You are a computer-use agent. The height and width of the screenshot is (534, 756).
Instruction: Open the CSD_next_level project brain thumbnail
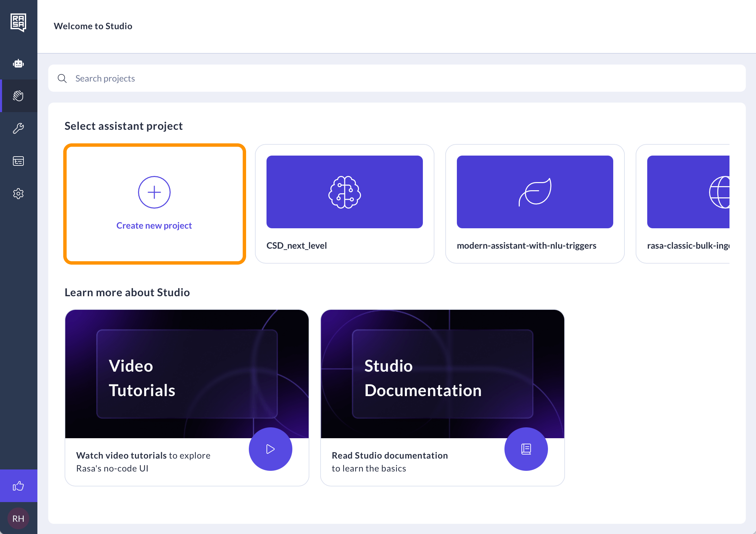point(344,192)
